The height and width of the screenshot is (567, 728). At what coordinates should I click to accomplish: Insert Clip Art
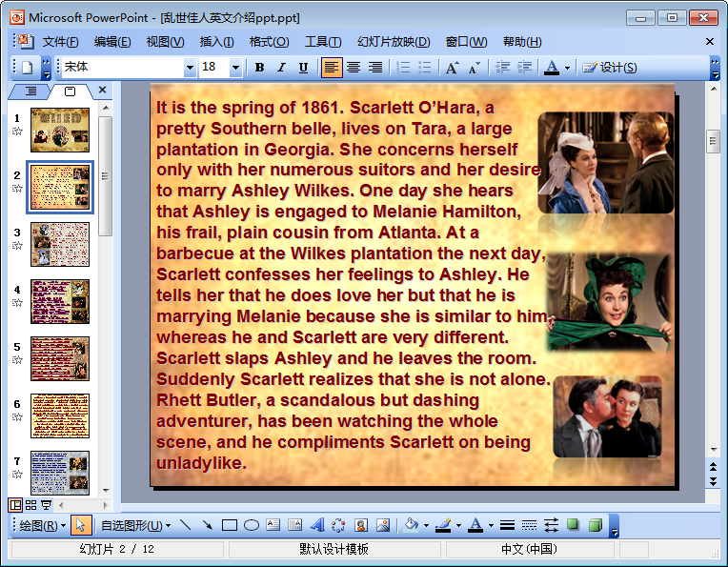361,526
